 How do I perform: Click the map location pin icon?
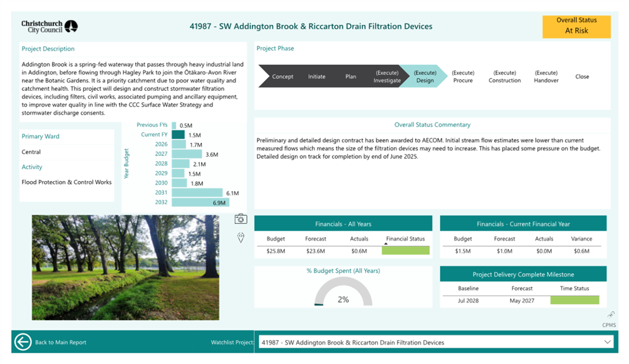click(x=241, y=237)
